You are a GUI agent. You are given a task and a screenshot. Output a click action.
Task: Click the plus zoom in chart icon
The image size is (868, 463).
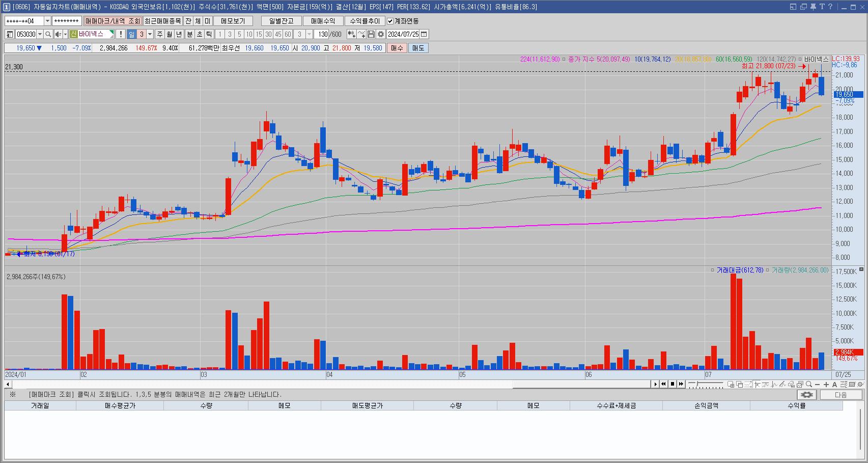coord(826,385)
